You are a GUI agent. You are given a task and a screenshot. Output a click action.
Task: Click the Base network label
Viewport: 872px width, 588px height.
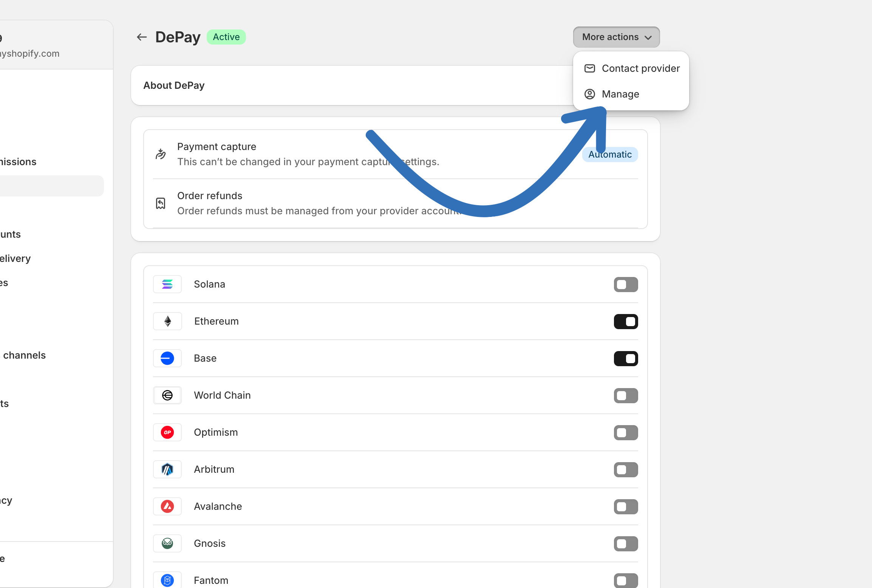tap(205, 358)
